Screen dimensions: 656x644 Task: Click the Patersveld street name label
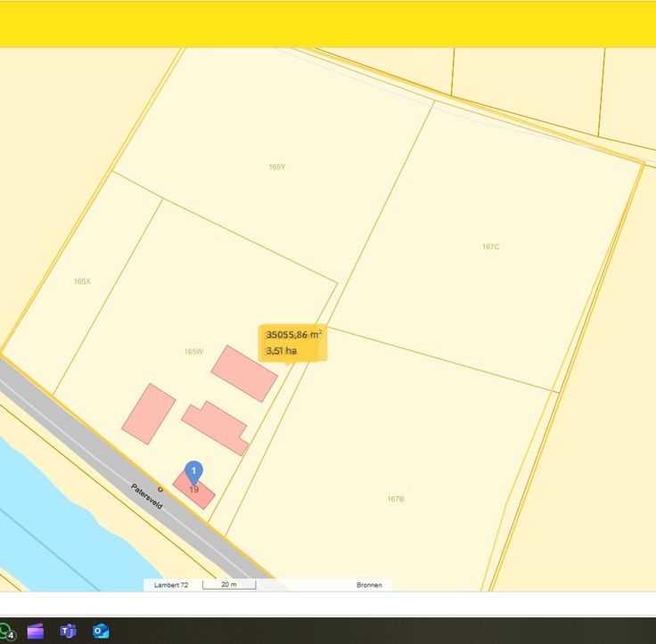(146, 495)
